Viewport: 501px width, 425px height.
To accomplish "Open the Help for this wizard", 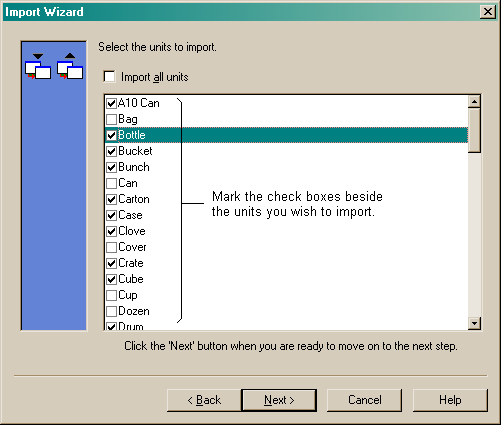I will tap(450, 400).
